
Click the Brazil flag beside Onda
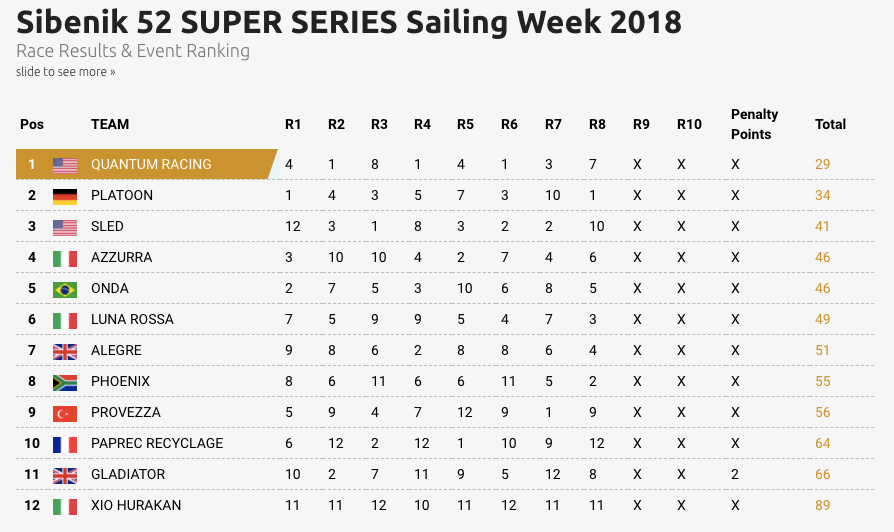65,290
